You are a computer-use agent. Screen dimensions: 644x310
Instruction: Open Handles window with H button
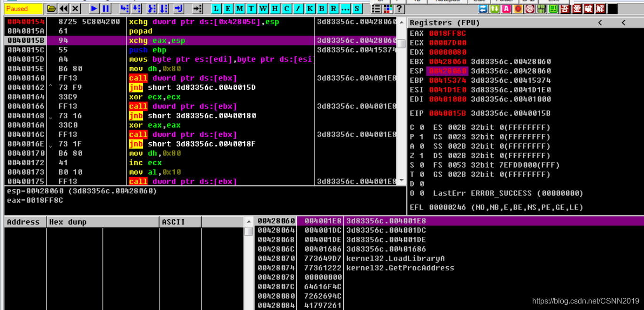(x=275, y=8)
